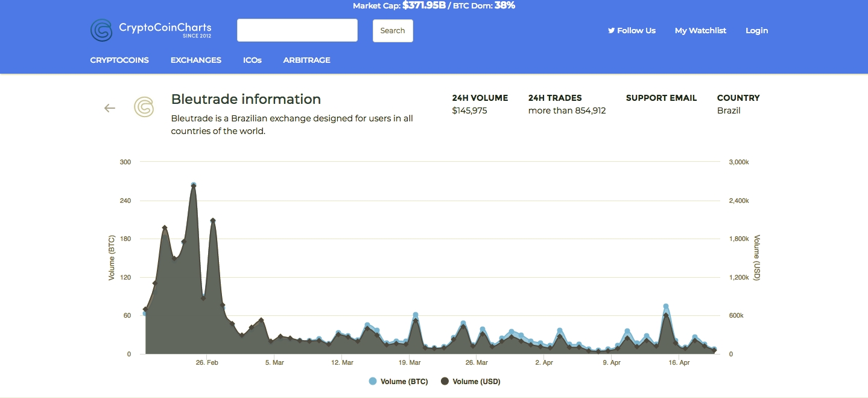The height and width of the screenshot is (398, 868).
Task: Click the '26. Feb' x-axis label
Action: click(207, 362)
